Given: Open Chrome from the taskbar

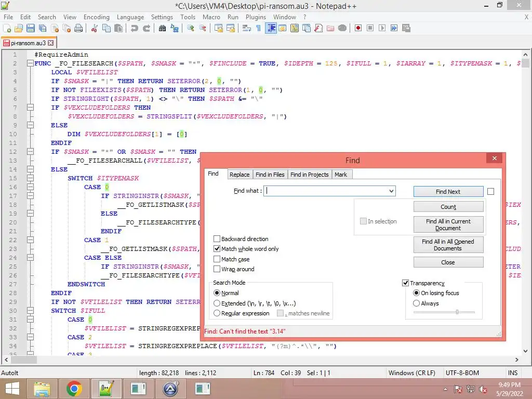Looking at the screenshot, I should pos(74,389).
